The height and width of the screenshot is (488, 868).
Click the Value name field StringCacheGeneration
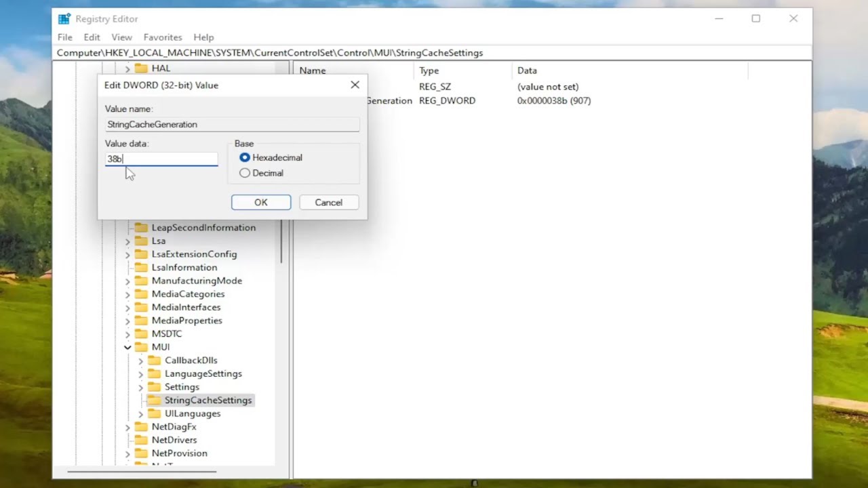pyautogui.click(x=232, y=124)
